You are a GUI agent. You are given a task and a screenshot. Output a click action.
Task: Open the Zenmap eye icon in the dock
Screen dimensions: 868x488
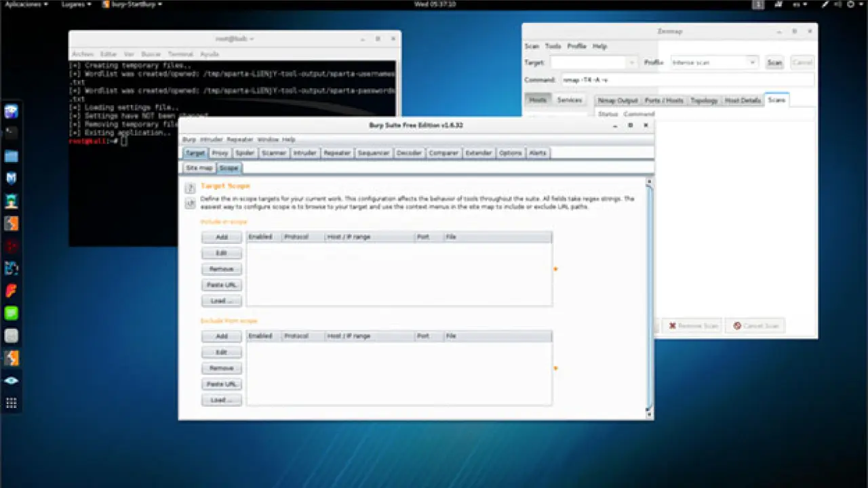tap(12, 381)
